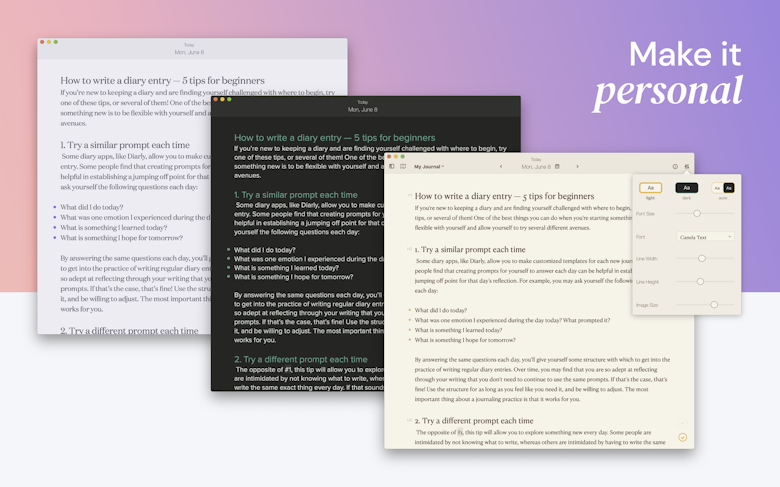Viewport: 780px width, 487px height.
Task: Click the golden checkmark circle button
Action: click(682, 437)
